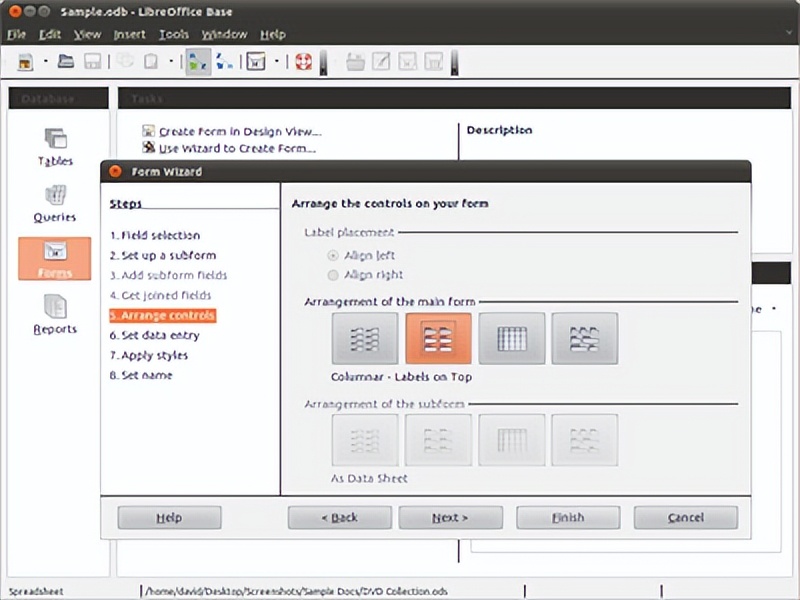Viewport: 800px width, 600px height.
Task: Open the Insert menu
Action: [x=131, y=33]
